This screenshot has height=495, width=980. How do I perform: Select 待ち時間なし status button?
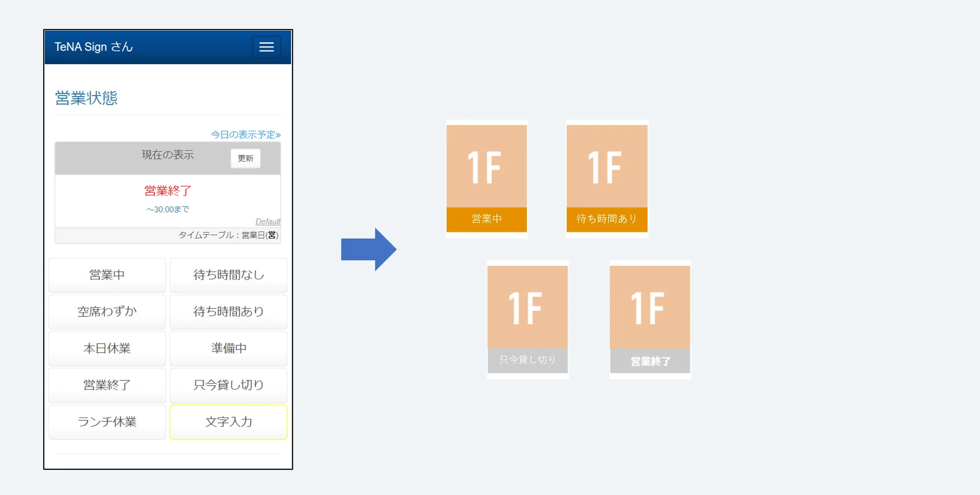click(x=228, y=275)
